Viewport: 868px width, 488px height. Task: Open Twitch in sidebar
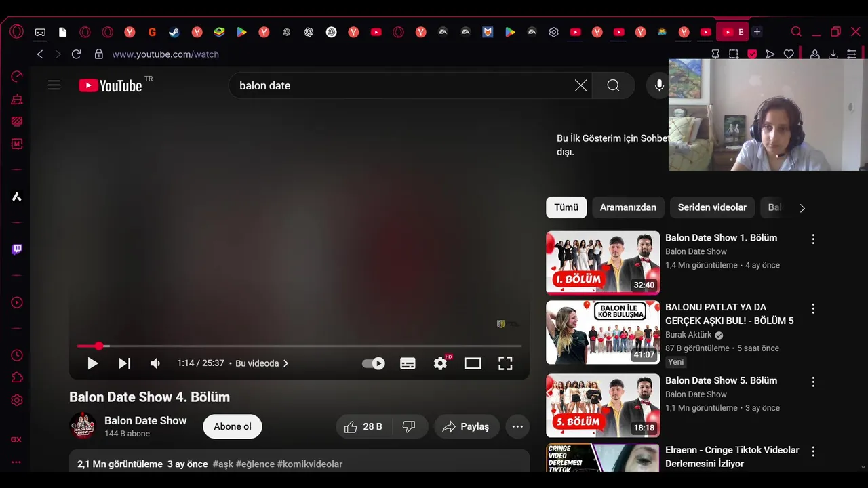(17, 249)
